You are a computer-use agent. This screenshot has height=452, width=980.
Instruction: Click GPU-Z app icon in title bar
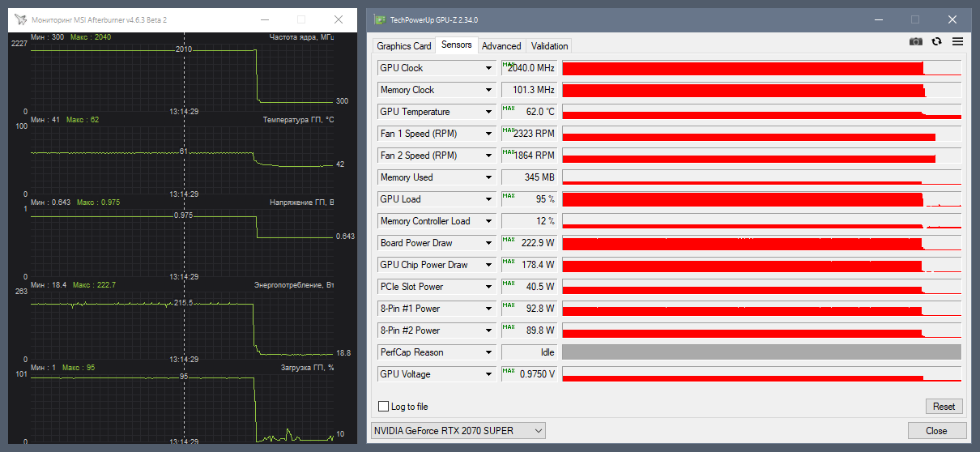[x=380, y=19]
